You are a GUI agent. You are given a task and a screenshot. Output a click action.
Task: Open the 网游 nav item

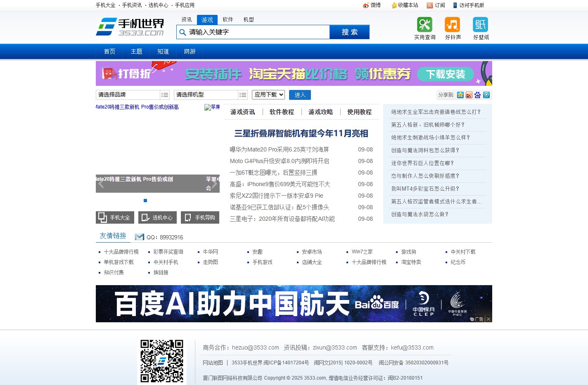coord(190,52)
